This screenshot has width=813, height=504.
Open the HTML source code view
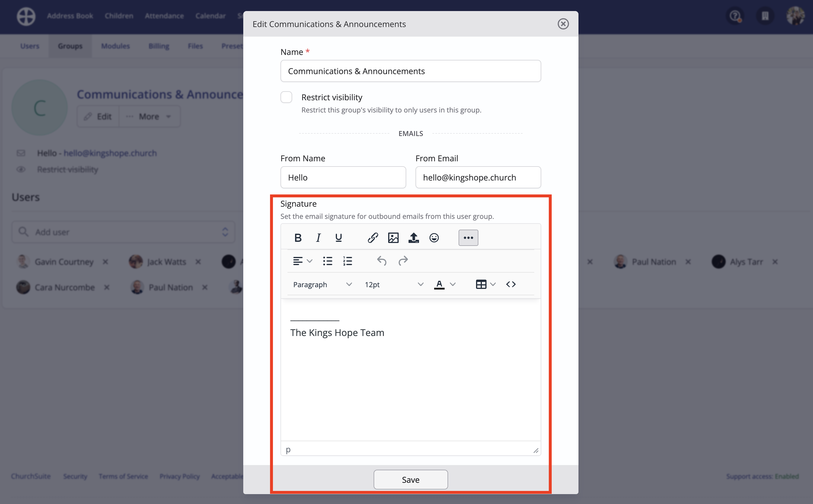pyautogui.click(x=510, y=284)
